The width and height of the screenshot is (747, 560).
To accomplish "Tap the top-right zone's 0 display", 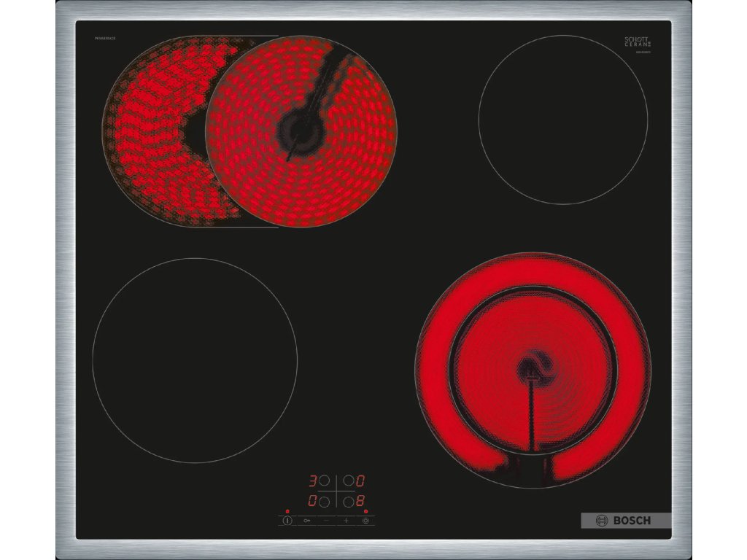I will 360,481.
